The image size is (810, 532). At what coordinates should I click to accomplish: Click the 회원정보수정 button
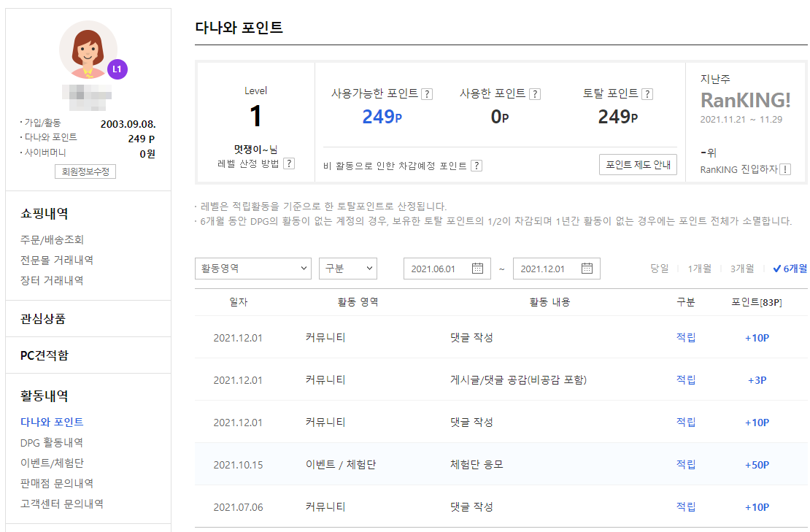coord(85,171)
